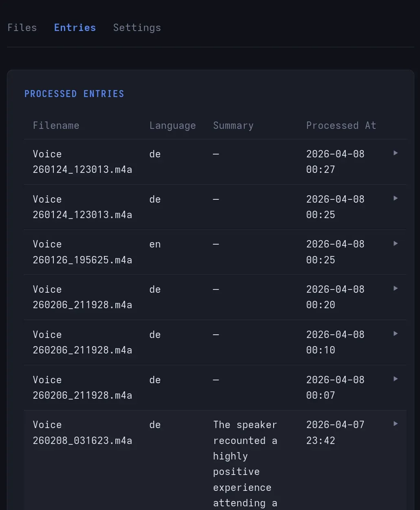Image resolution: width=420 pixels, height=510 pixels.
Task: Expand the Voice 260208_031623.m4a entry
Action: click(396, 424)
